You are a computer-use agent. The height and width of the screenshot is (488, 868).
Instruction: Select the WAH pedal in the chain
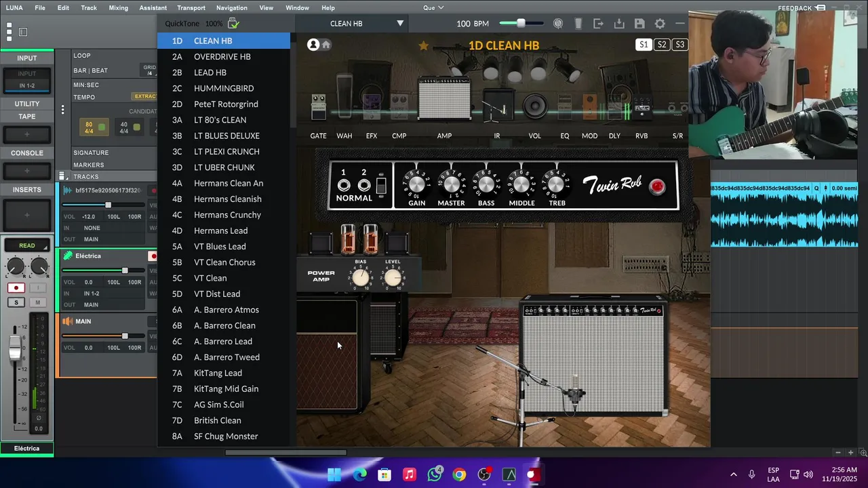(344, 95)
